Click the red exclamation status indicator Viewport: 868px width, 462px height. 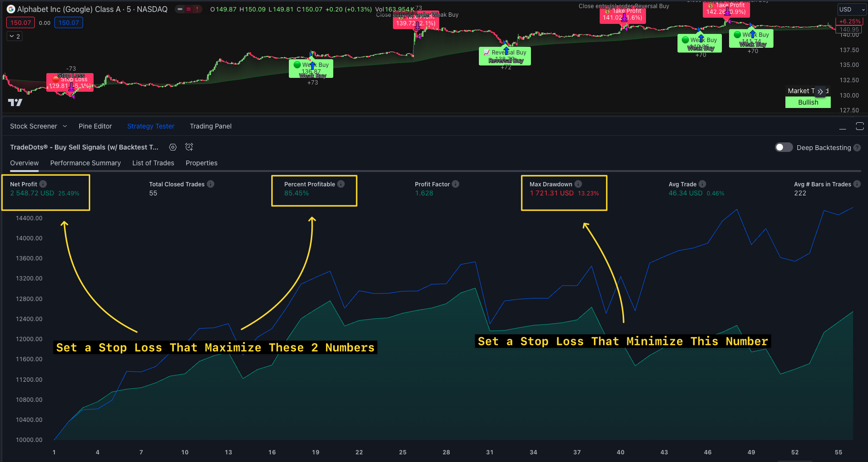coord(197,9)
